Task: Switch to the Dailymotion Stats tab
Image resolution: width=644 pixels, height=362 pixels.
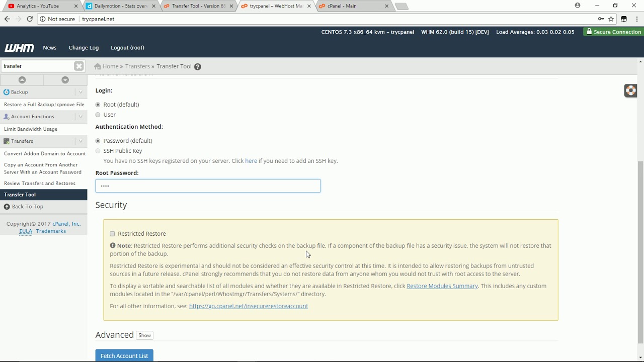Action: pyautogui.click(x=120, y=6)
